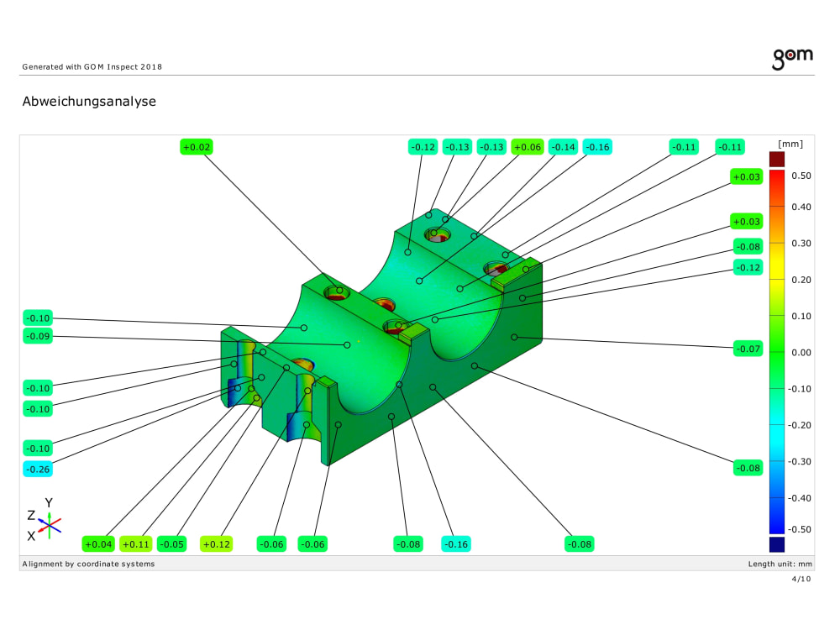Click the green 3D part model
This screenshot has width=840, height=630.
tap(381, 338)
